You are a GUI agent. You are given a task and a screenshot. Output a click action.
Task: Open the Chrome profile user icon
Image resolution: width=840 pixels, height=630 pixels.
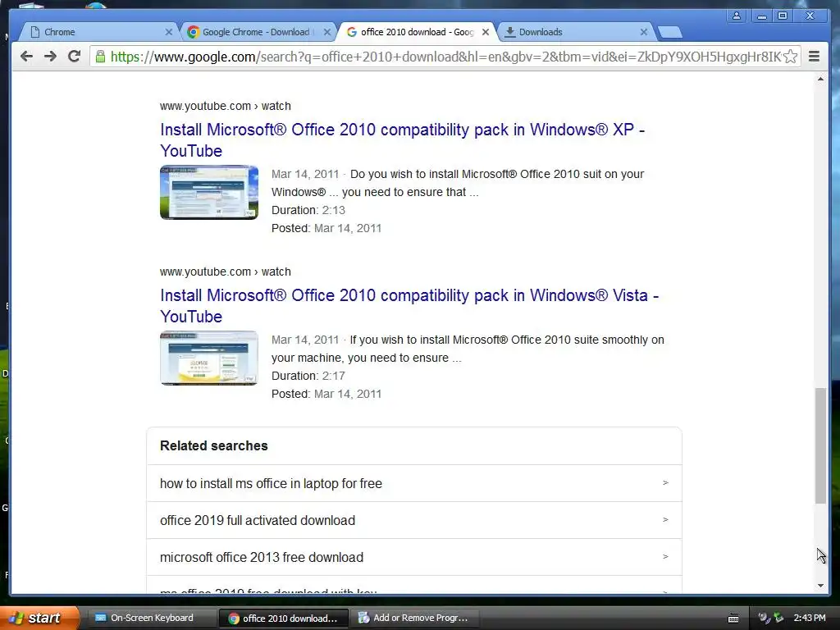(737, 16)
